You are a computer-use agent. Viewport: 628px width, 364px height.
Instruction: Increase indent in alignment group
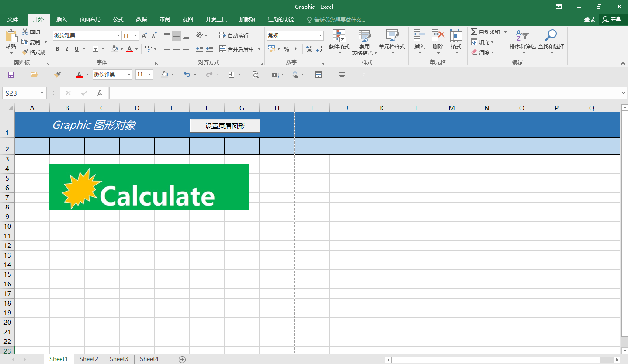pos(209,49)
